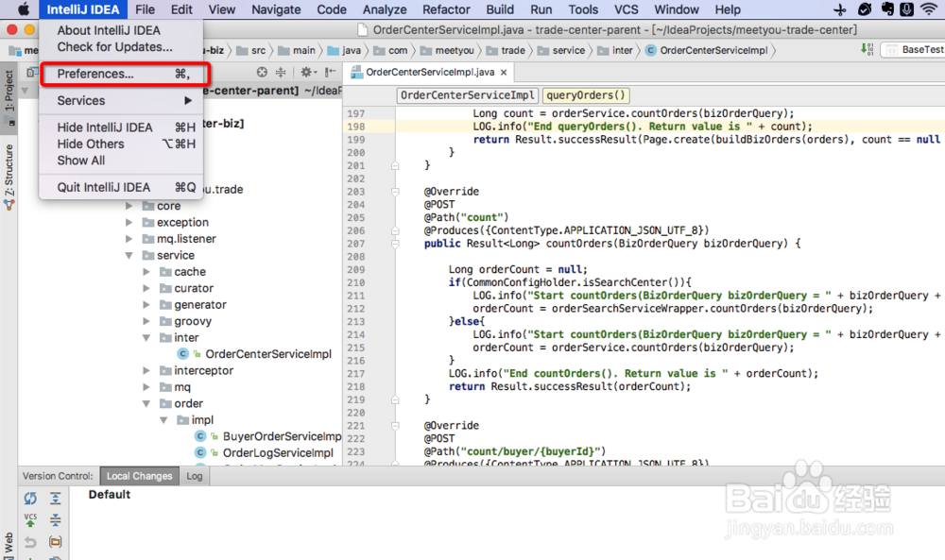Expand the core folder
This screenshot has width=945, height=560.
coord(129,206)
